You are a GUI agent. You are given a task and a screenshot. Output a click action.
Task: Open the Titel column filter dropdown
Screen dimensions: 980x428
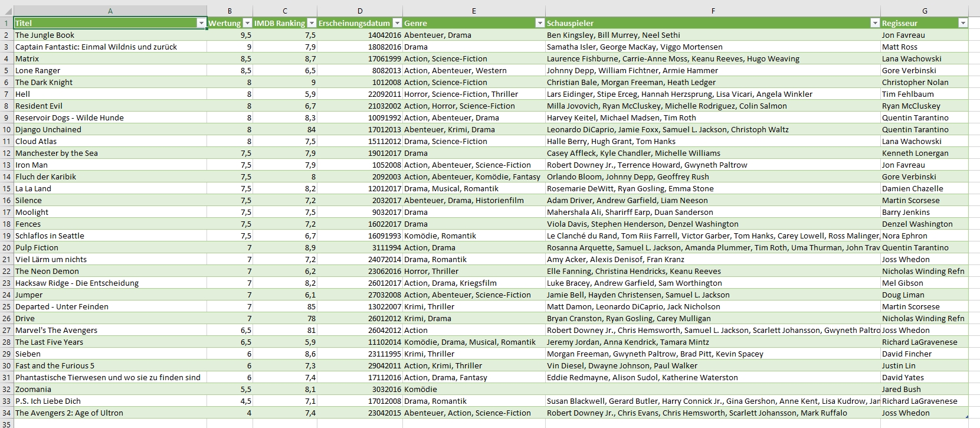(x=201, y=23)
